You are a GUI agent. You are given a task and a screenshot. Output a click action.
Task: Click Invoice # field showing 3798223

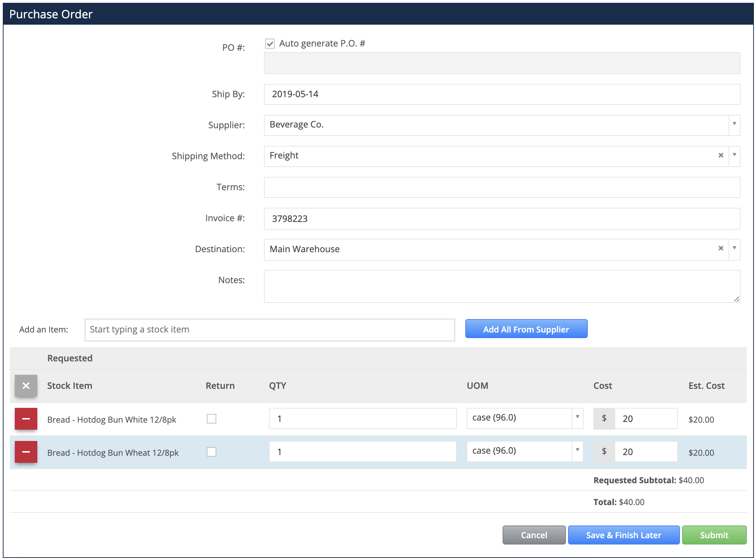tap(502, 219)
